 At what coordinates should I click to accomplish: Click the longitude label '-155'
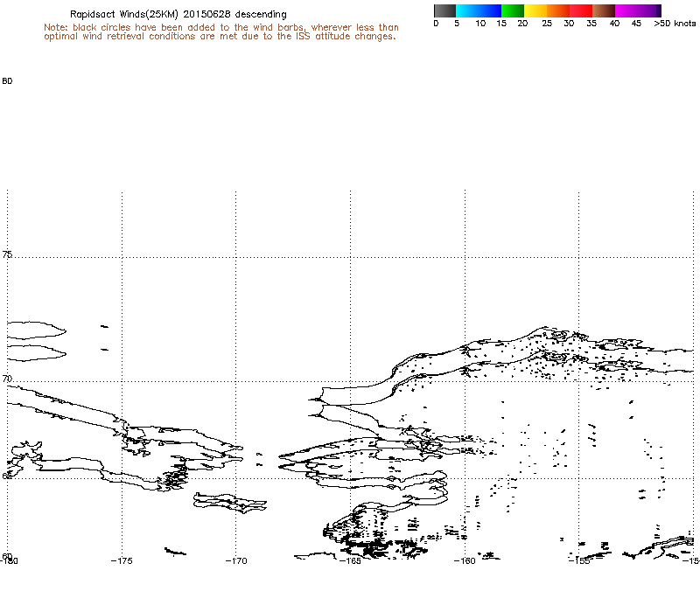pyautogui.click(x=579, y=561)
